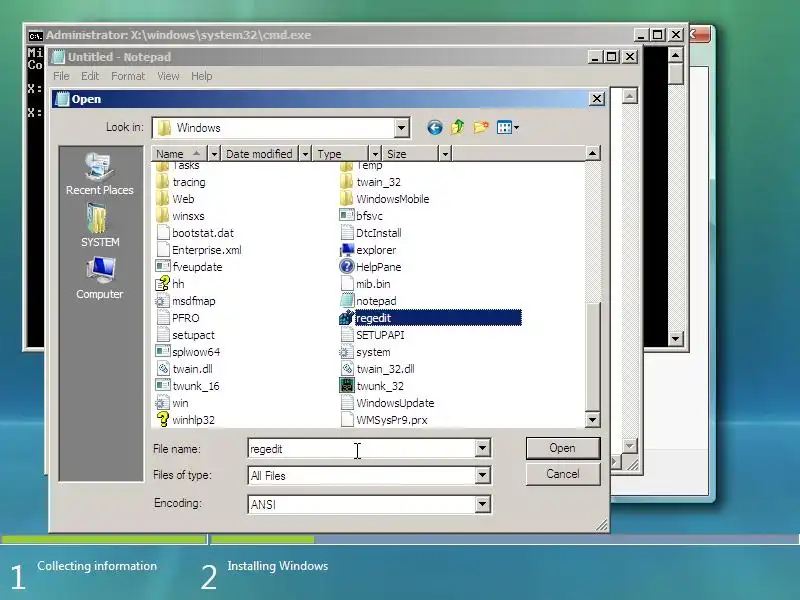
Task: Open the File name dropdown arrow
Action: (482, 448)
